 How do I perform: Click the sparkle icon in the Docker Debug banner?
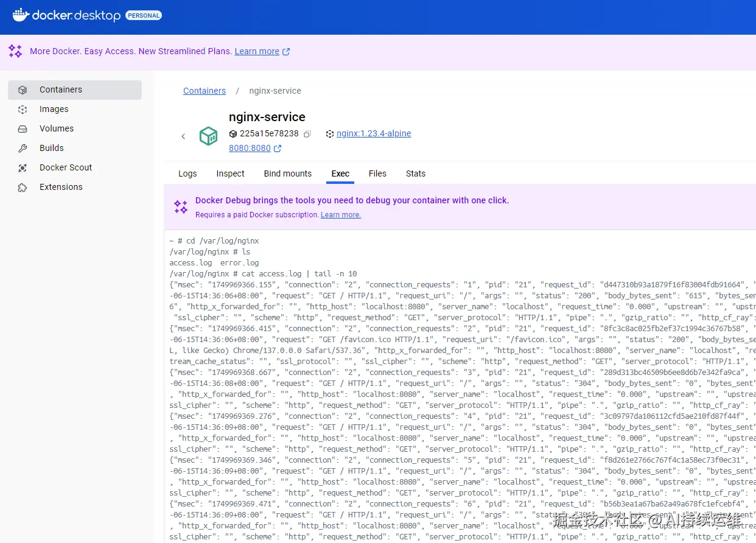[181, 207]
